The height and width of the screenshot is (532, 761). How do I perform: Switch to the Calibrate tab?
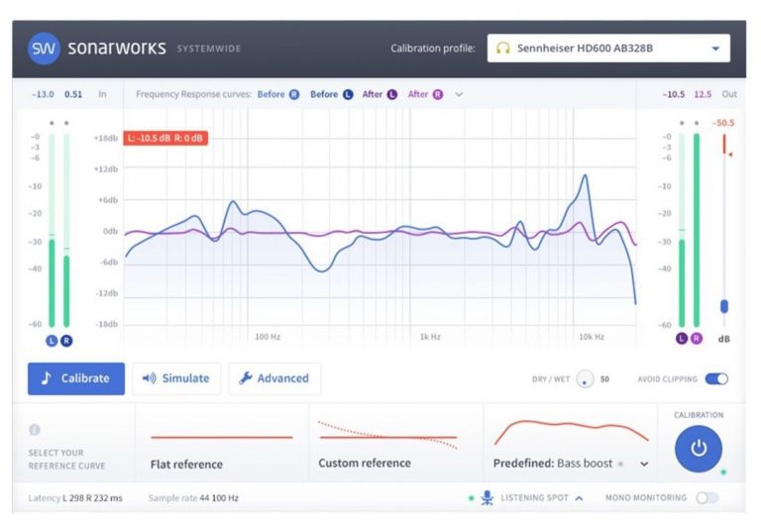[76, 378]
